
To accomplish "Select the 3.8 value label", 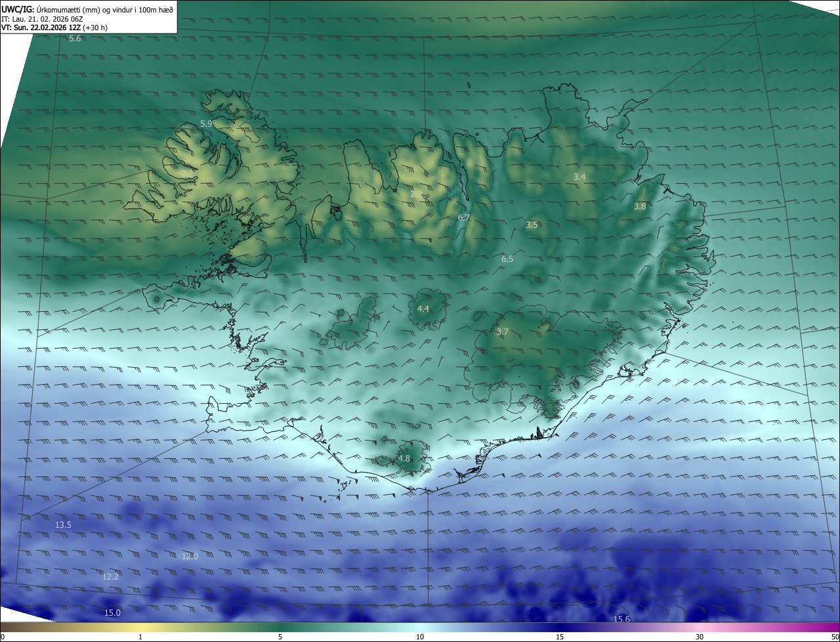I will click(x=640, y=206).
